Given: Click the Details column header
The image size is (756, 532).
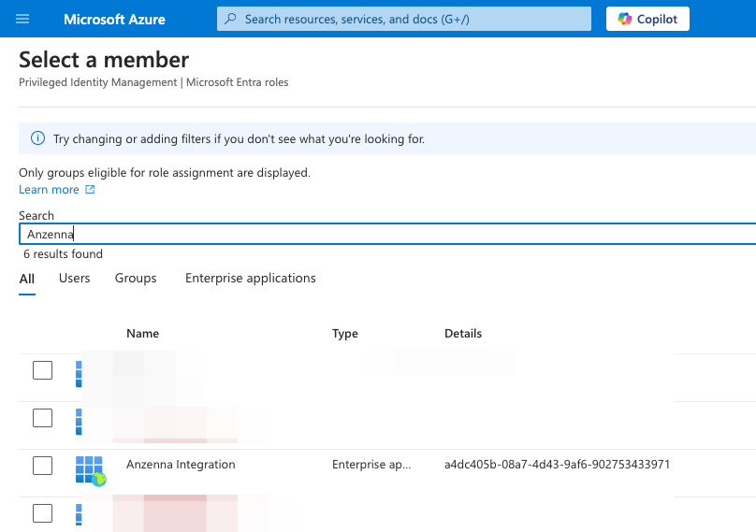Looking at the screenshot, I should [x=463, y=334].
